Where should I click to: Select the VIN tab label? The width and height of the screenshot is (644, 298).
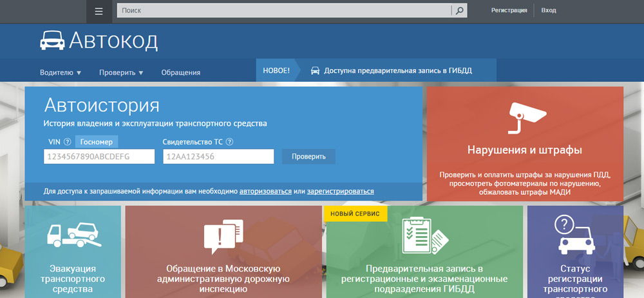pos(54,142)
